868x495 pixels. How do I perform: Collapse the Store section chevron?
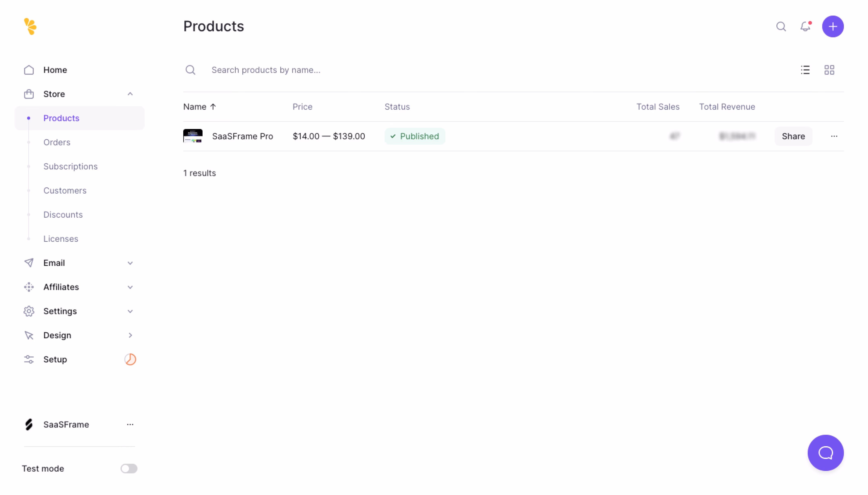pos(130,94)
